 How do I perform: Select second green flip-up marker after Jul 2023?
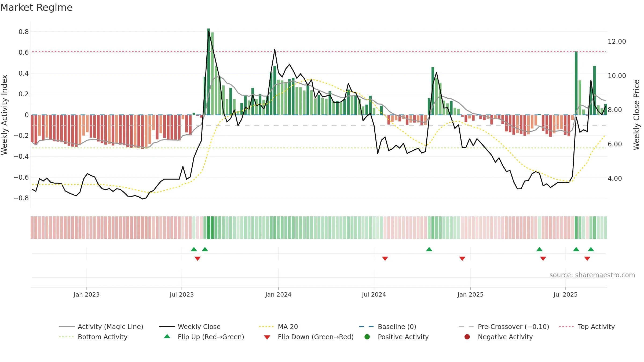click(x=205, y=249)
